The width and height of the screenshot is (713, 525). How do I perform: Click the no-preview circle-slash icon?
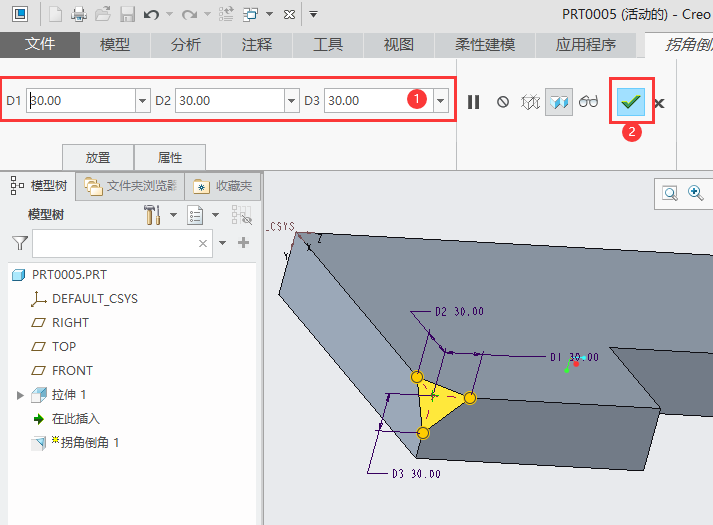503,102
